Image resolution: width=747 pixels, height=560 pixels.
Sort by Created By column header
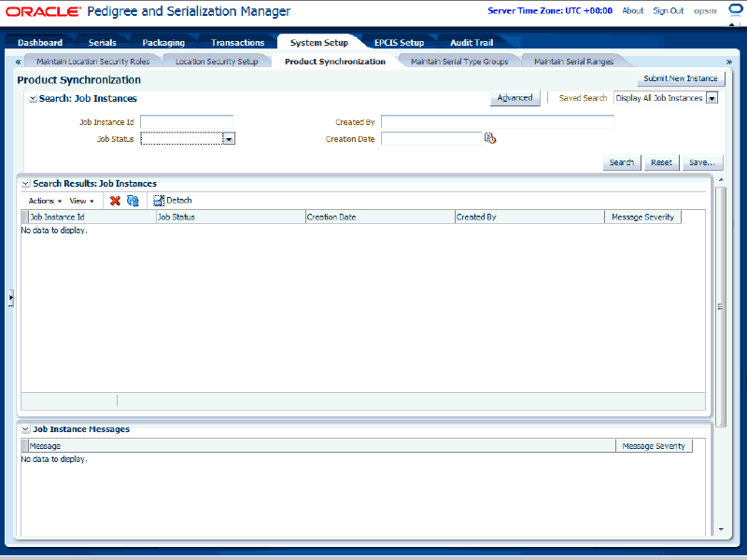tap(529, 217)
